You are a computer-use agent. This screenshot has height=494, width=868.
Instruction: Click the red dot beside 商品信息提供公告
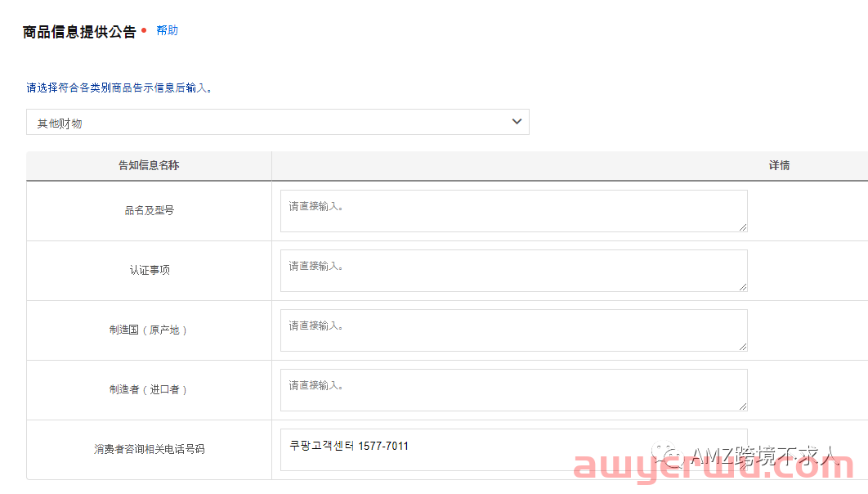pyautogui.click(x=145, y=29)
